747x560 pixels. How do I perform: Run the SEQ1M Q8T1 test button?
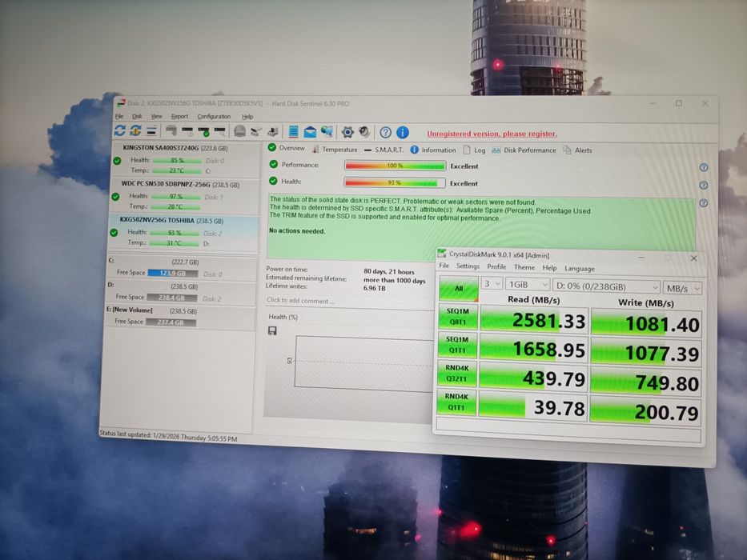pyautogui.click(x=458, y=316)
